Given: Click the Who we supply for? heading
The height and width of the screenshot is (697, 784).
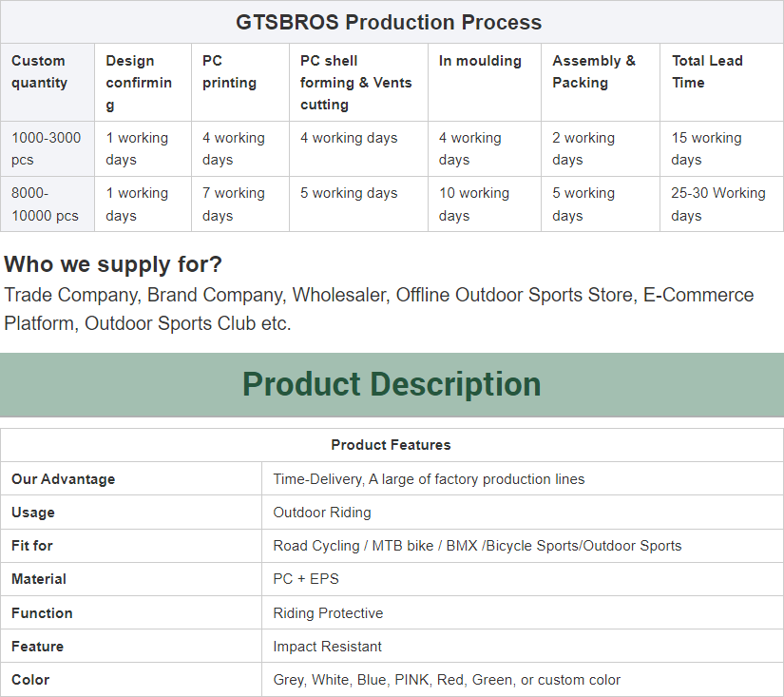Looking at the screenshot, I should point(113,264).
